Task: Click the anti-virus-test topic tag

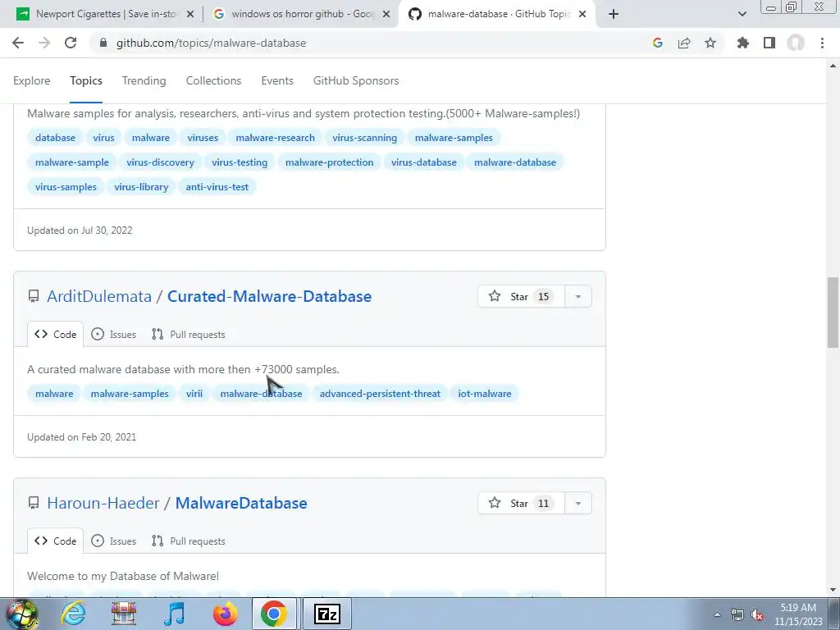Action: pos(217,187)
